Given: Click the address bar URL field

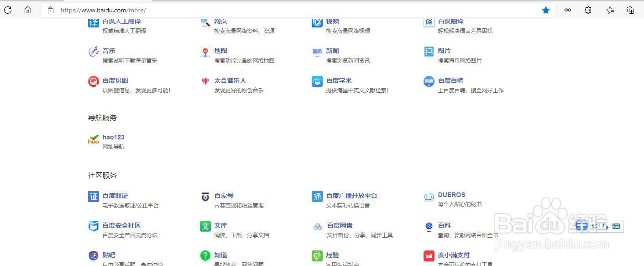Looking at the screenshot, I should click(297, 10).
